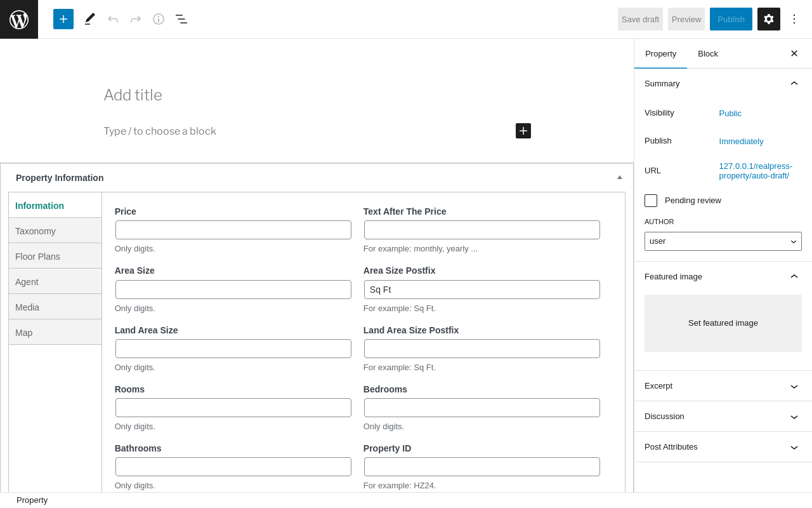812x508 pixels.
Task: Open the Author dropdown showing user
Action: [x=723, y=241]
